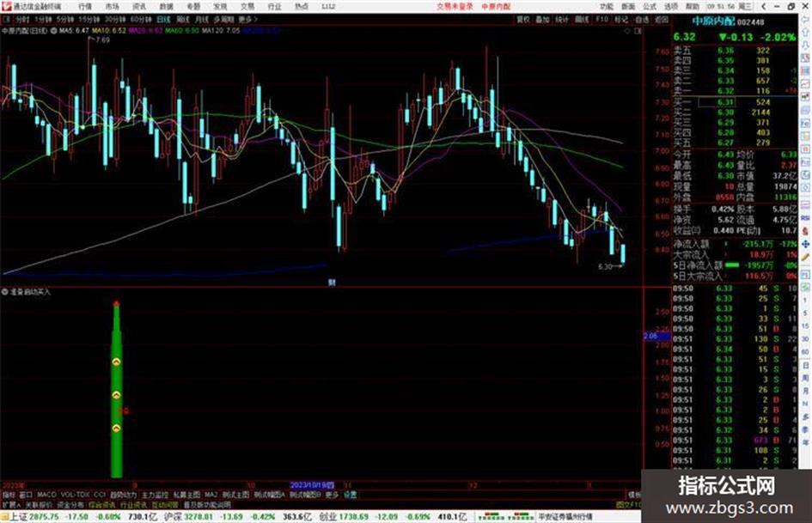Click the 平安证券 server status entry
The image size is (812, 523).
coord(565,516)
